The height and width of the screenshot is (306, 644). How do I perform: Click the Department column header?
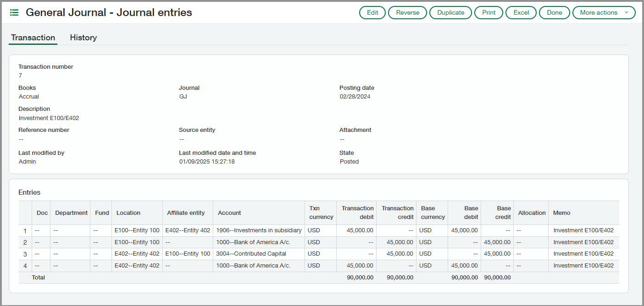pyautogui.click(x=71, y=213)
